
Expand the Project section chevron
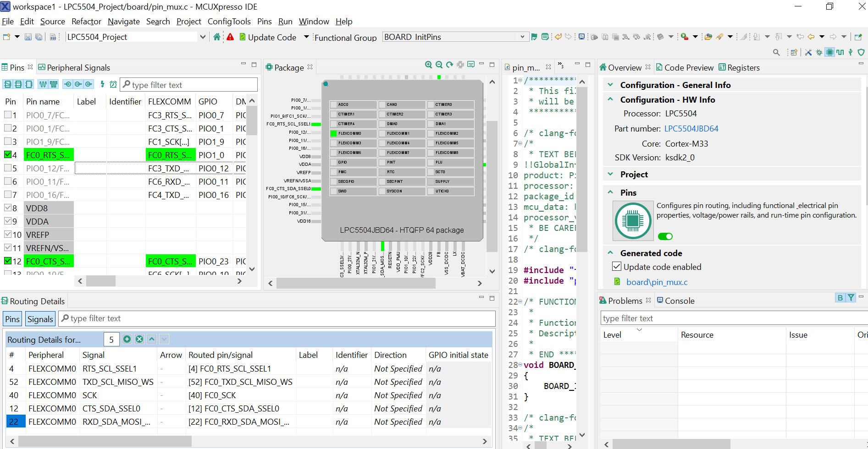(610, 174)
